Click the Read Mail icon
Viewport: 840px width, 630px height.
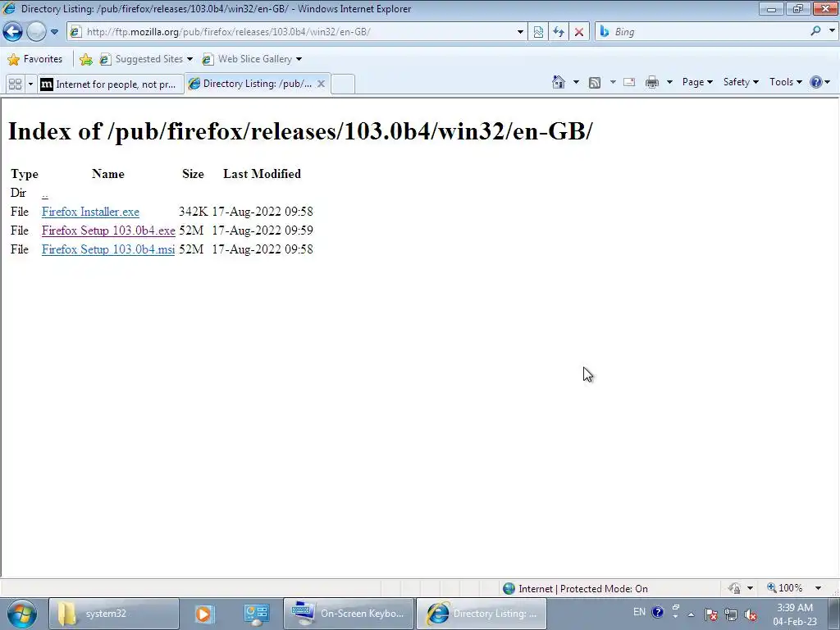click(x=629, y=82)
